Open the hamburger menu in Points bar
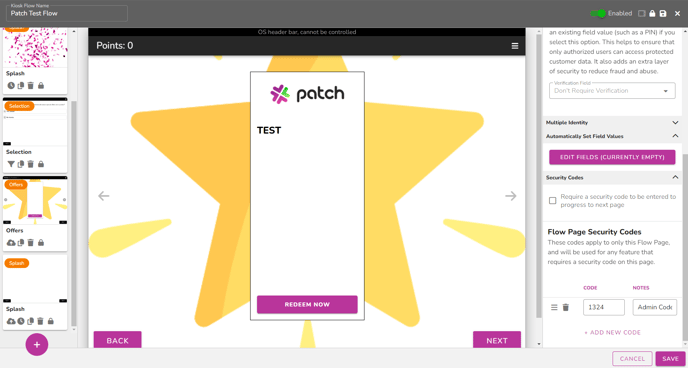The width and height of the screenshot is (688, 368). click(x=515, y=46)
